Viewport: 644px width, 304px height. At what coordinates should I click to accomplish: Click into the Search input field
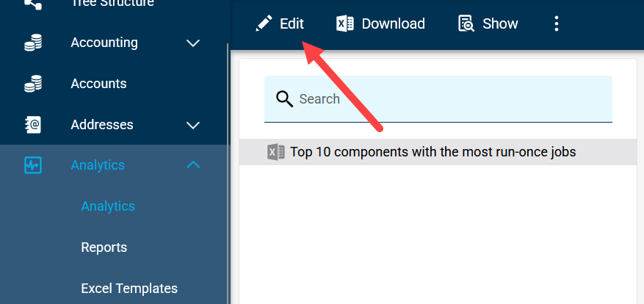coord(438,99)
